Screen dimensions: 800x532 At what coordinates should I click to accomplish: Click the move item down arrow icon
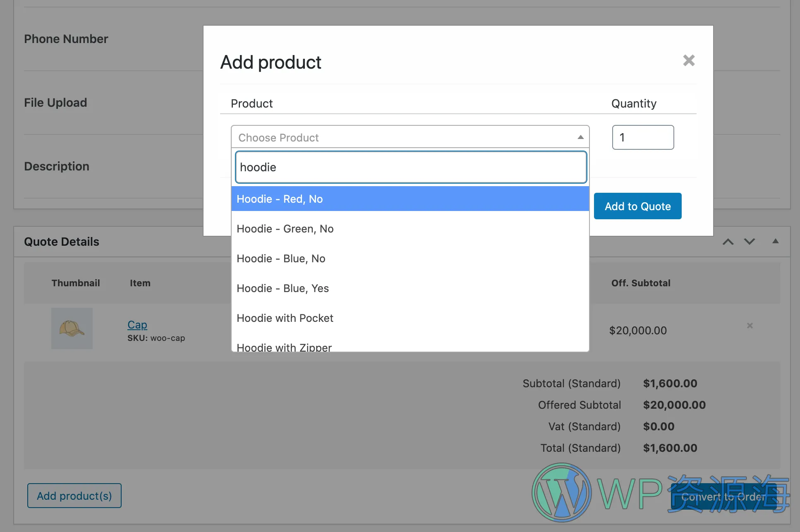749,242
